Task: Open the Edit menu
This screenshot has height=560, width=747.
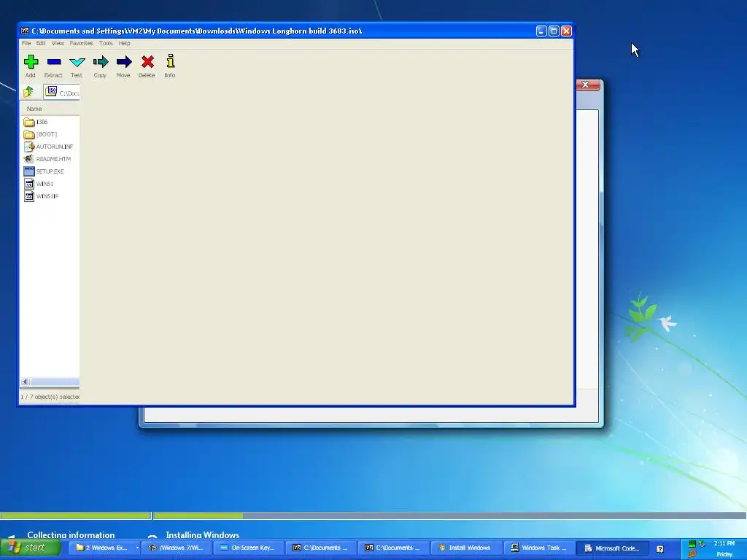Action: (41, 43)
